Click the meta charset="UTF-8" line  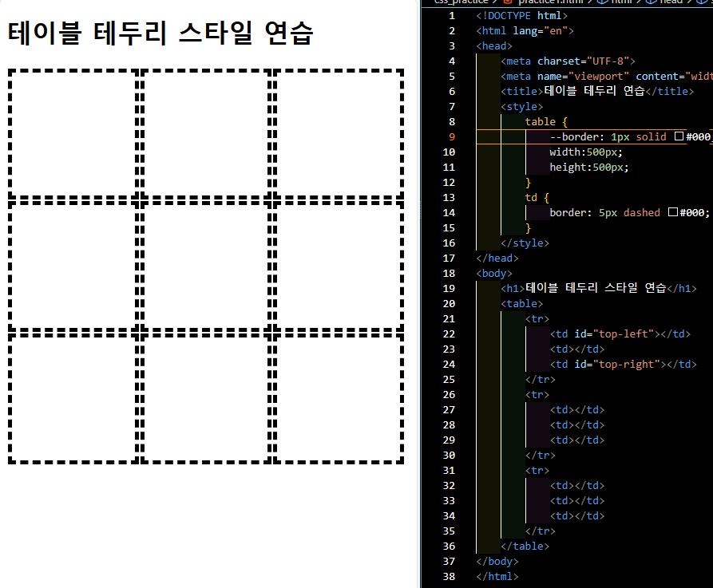point(568,61)
